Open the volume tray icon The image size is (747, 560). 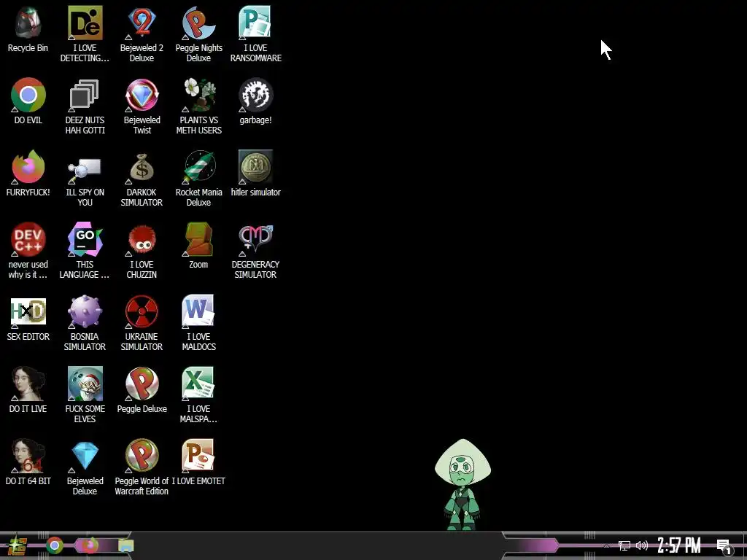pyautogui.click(x=642, y=545)
